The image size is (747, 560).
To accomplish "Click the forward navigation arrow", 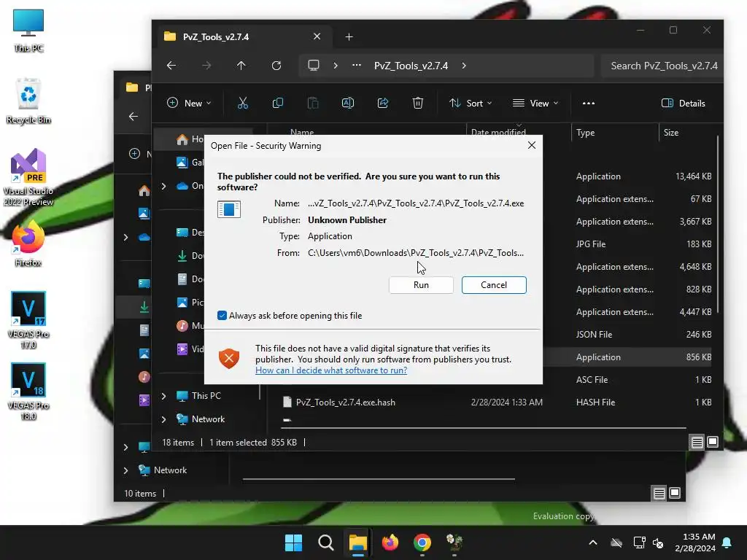I will (x=206, y=65).
